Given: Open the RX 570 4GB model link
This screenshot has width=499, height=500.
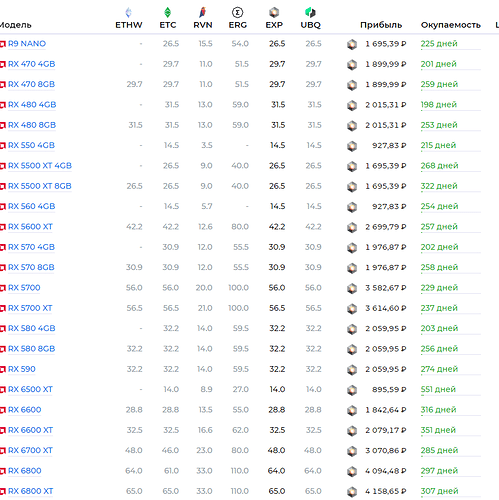Looking at the screenshot, I should (x=31, y=247).
